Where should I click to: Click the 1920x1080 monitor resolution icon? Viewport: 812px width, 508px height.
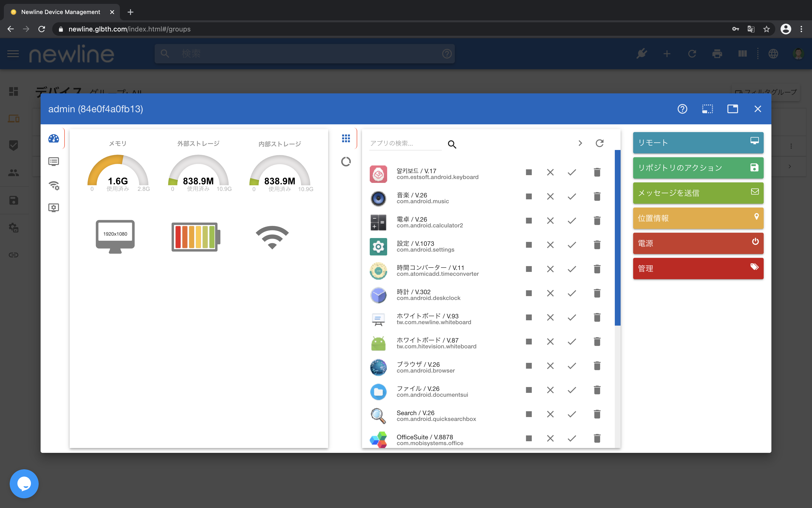click(115, 237)
